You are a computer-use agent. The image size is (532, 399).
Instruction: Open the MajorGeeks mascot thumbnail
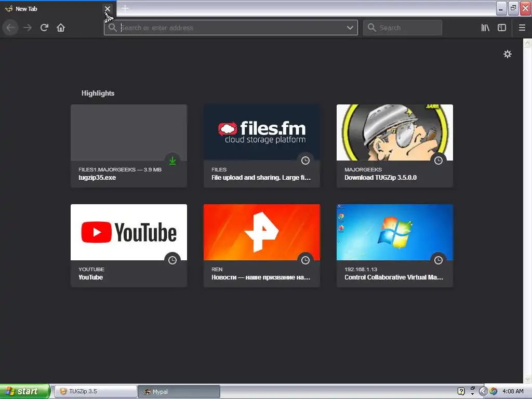point(395,132)
